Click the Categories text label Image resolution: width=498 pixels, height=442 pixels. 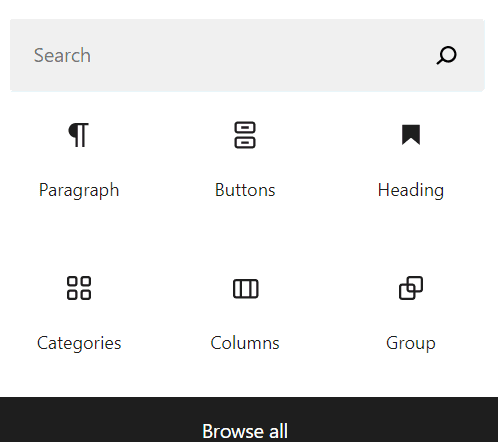pos(79,343)
